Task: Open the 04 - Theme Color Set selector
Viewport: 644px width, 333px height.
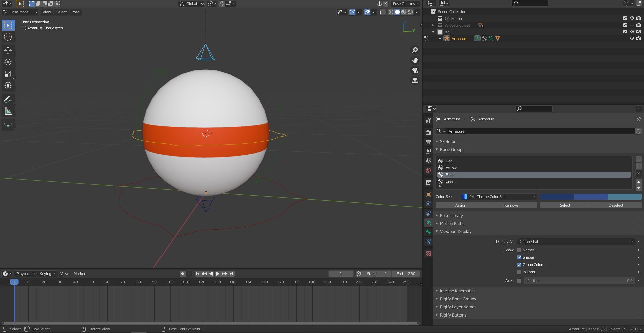Action: click(499, 197)
